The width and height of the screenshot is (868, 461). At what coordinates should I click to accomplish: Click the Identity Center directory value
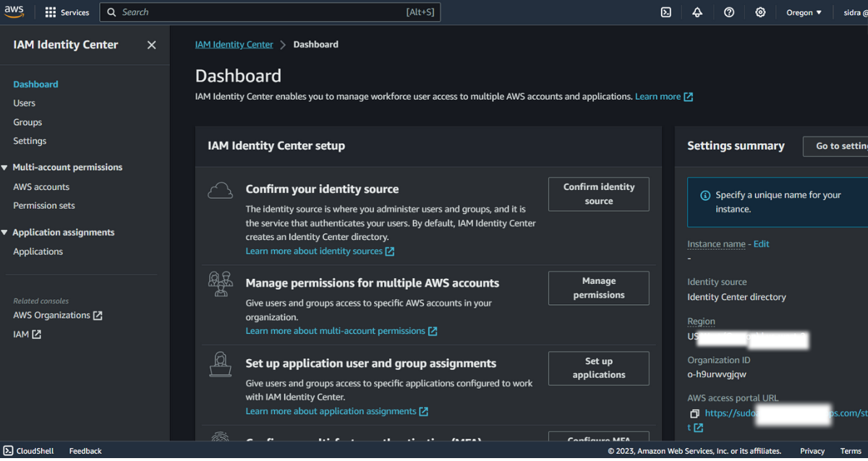coord(736,297)
